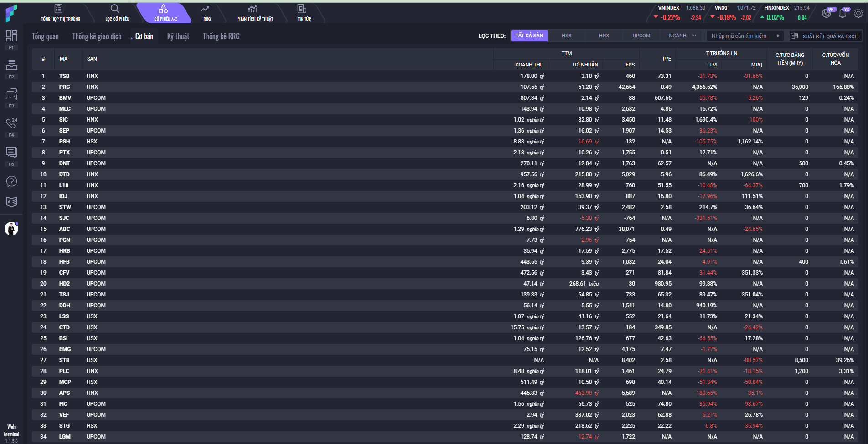The image size is (868, 444).
Task: Click the user avatar in the sidebar
Action: pos(11,228)
